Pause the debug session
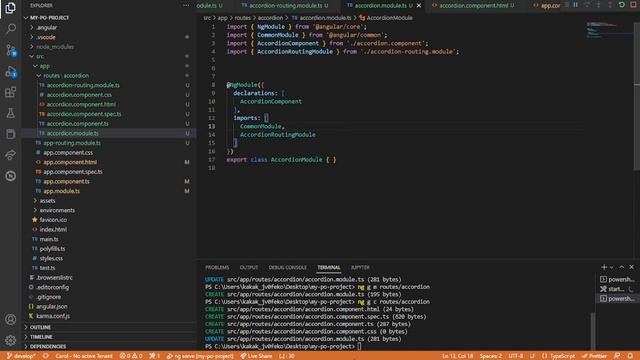This screenshot has width=640, height=360. 576,5
